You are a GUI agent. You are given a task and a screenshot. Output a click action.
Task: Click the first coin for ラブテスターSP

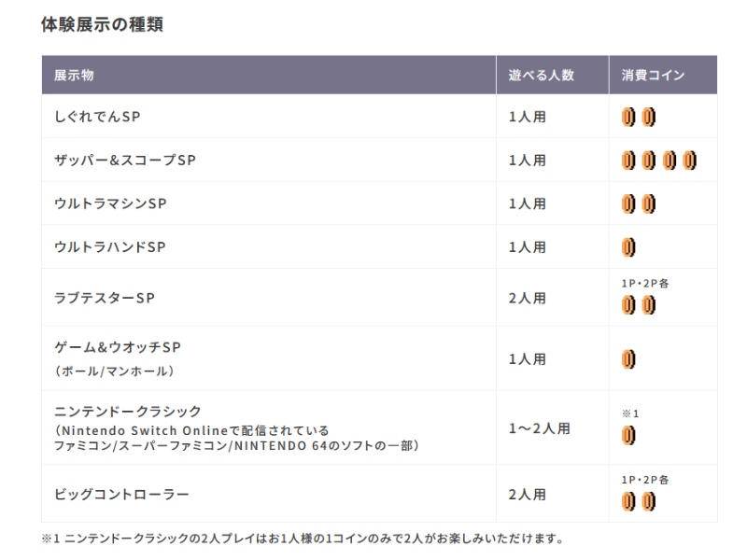coord(628,304)
